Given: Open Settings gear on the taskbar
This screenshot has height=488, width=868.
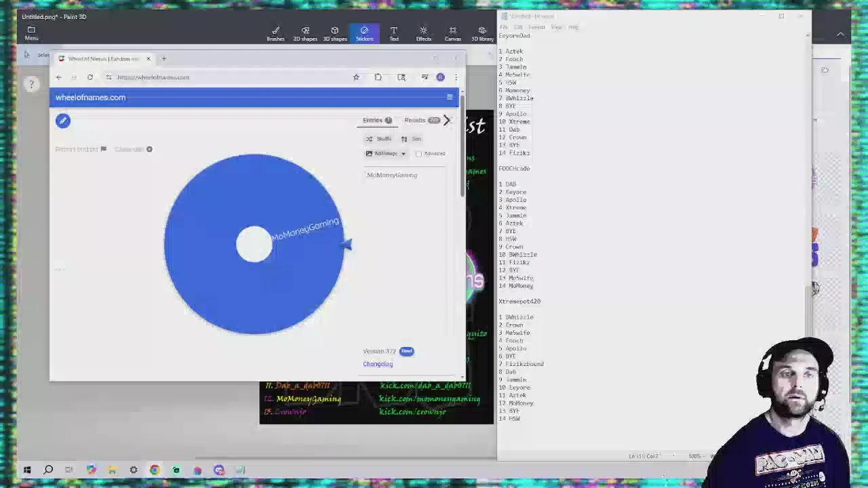Looking at the screenshot, I should coord(134,470).
